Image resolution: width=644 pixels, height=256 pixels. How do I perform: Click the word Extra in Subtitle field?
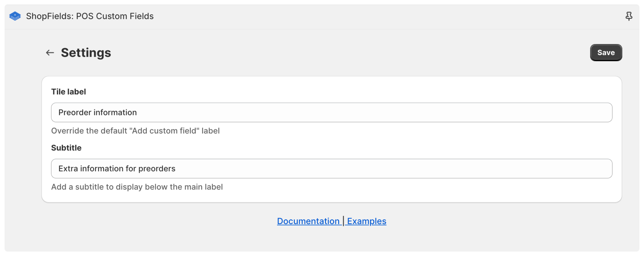68,169
